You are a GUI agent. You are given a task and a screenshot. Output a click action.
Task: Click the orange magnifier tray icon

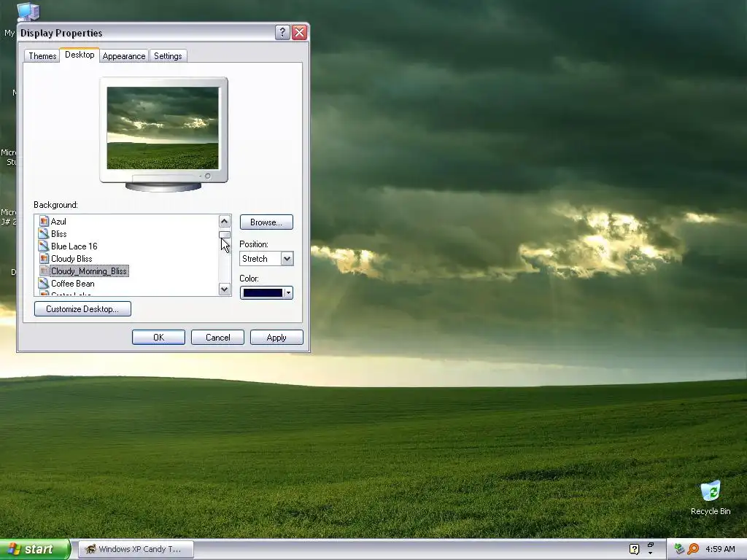(x=693, y=549)
